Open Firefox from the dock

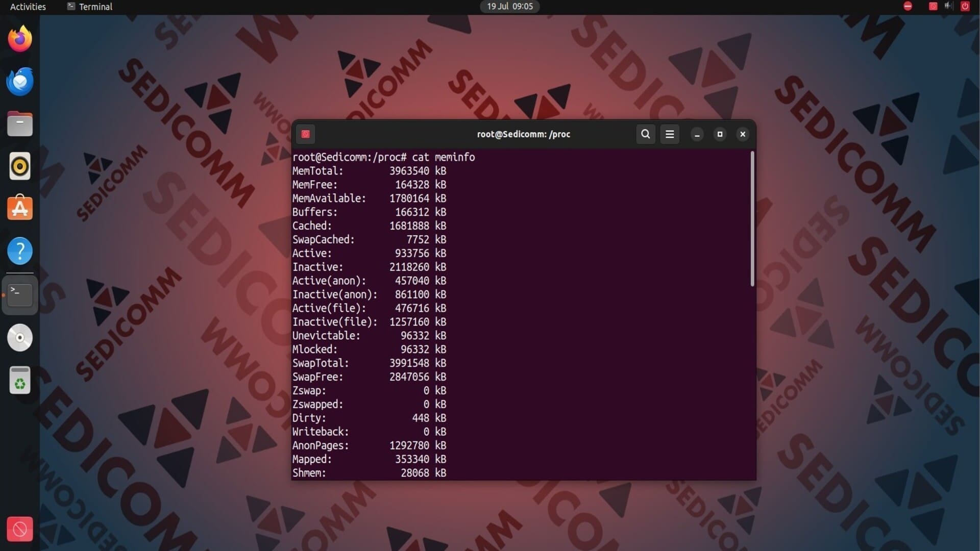pyautogui.click(x=20, y=39)
